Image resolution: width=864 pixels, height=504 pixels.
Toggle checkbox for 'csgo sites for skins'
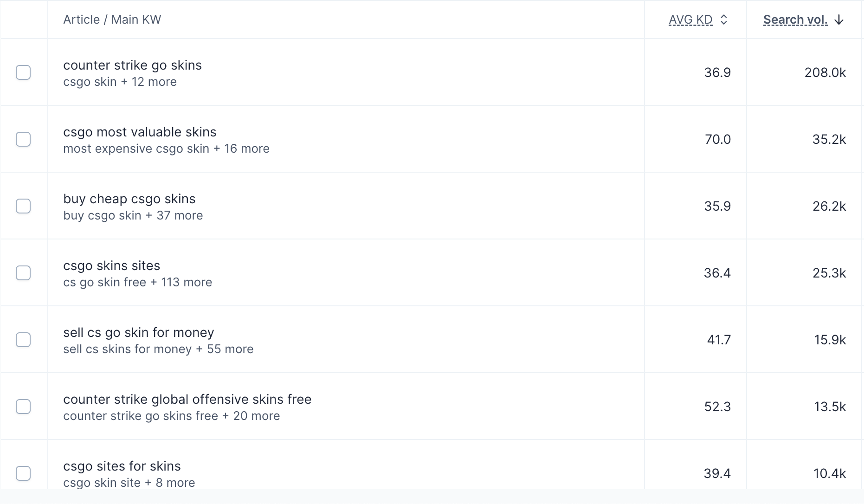23,473
